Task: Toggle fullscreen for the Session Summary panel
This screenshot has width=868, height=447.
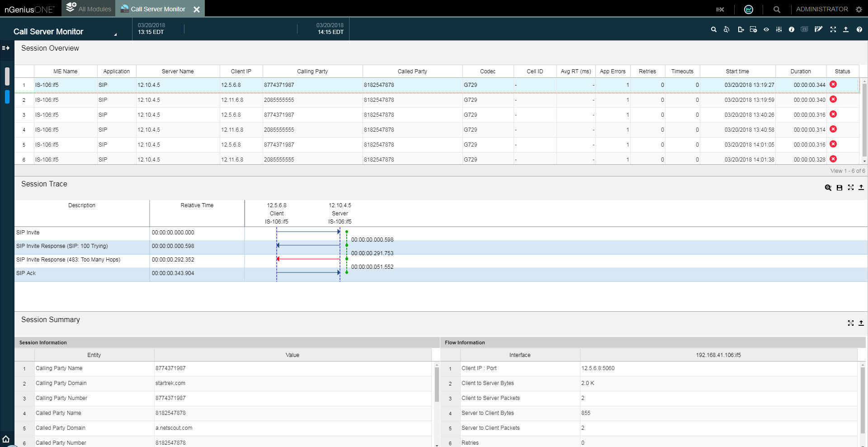Action: tap(850, 323)
